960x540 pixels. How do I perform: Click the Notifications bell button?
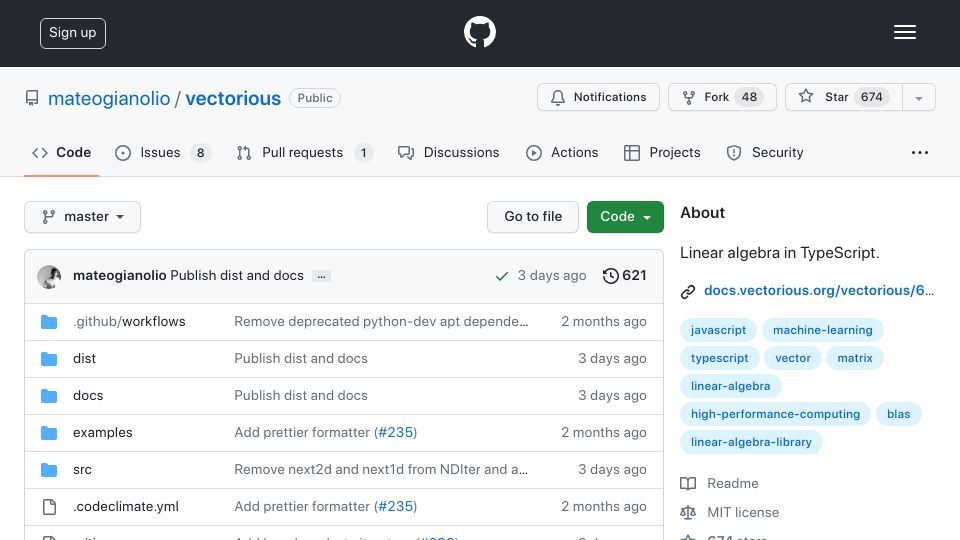598,97
